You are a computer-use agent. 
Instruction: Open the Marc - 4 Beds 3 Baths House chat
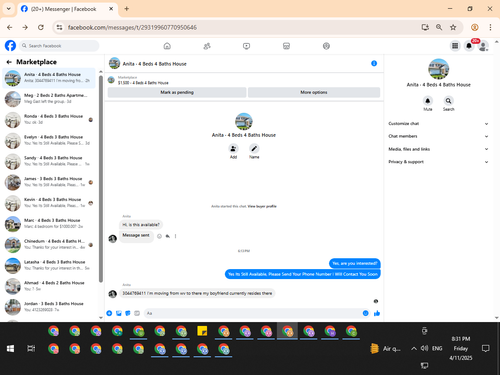coord(49,224)
